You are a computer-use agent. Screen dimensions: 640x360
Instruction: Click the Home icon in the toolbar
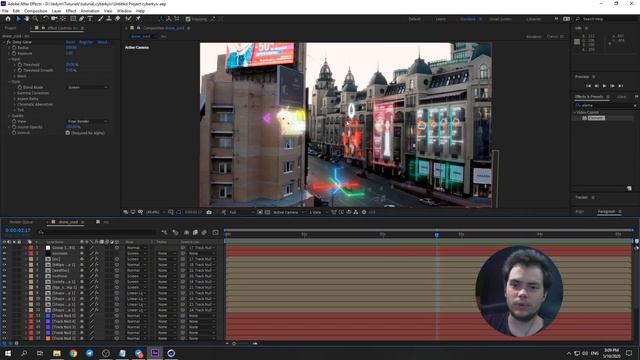tap(8, 19)
